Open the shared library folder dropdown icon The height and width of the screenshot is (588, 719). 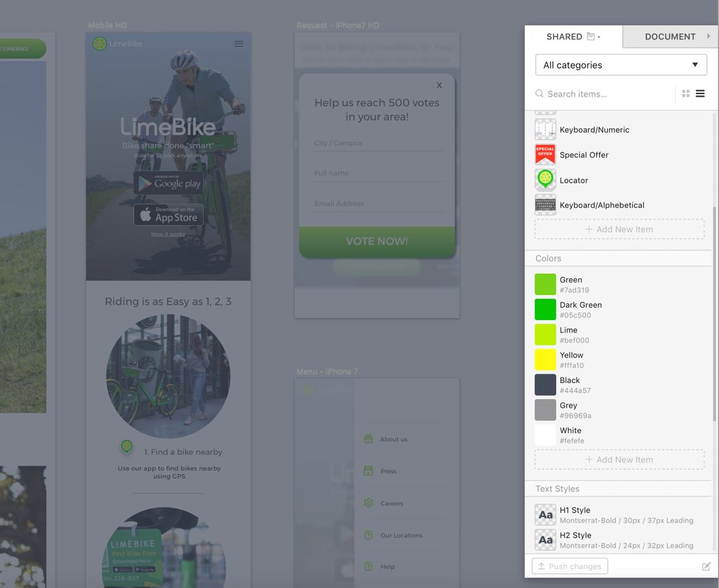coord(594,37)
